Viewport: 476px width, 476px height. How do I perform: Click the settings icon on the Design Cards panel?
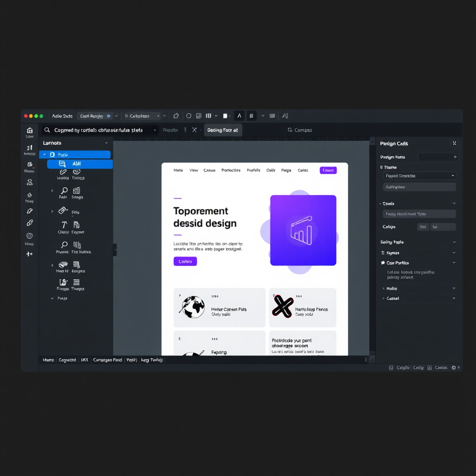coord(455,144)
